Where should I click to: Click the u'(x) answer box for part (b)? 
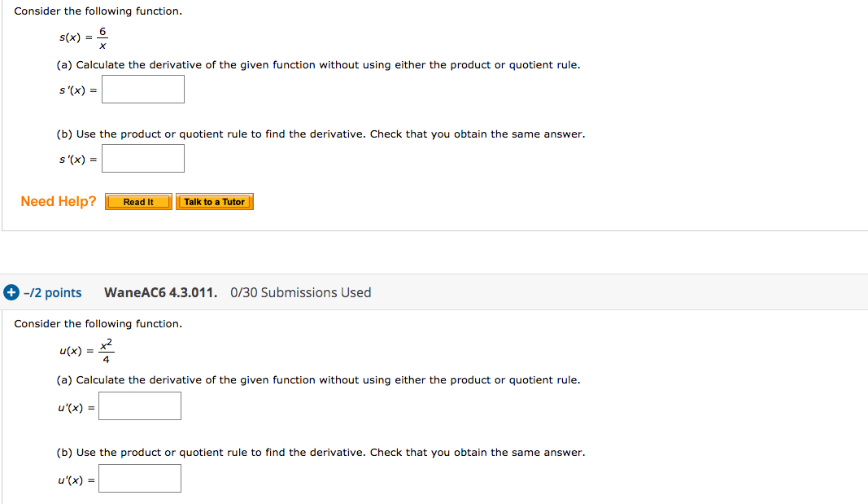(139, 479)
